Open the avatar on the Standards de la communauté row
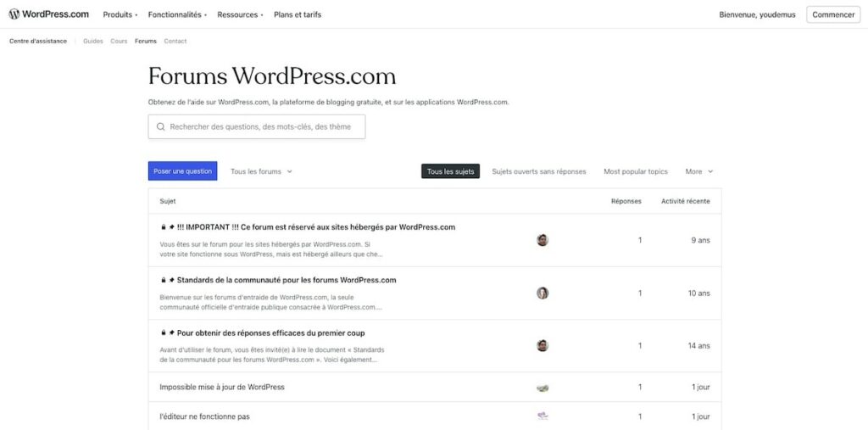The height and width of the screenshot is (430, 868). (x=542, y=293)
